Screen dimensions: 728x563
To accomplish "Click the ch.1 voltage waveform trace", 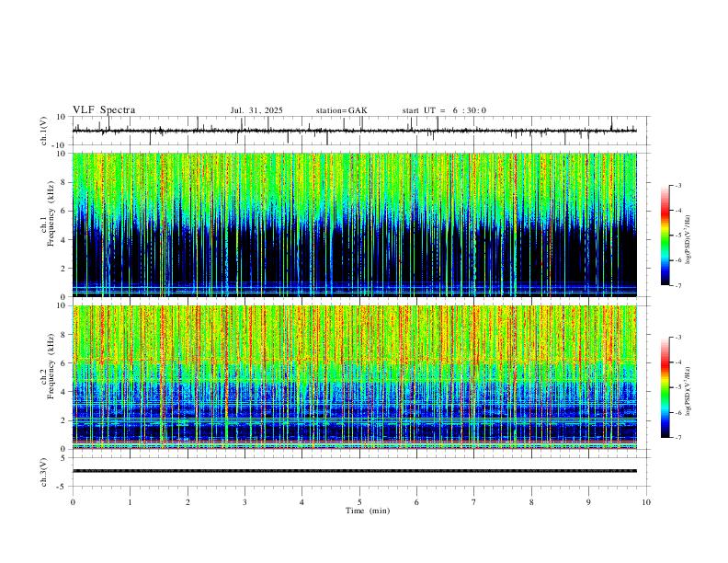I will tap(354, 131).
